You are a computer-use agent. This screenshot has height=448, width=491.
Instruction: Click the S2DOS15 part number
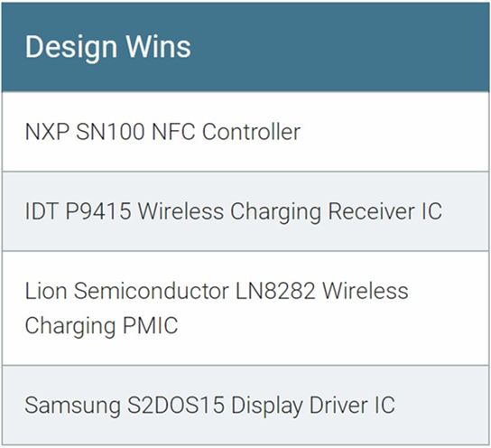176,405
